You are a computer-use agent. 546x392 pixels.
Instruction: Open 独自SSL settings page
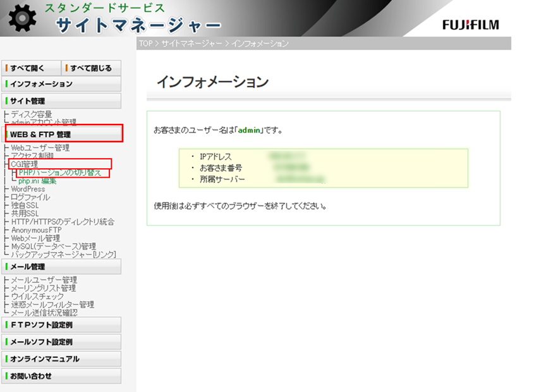pos(25,205)
